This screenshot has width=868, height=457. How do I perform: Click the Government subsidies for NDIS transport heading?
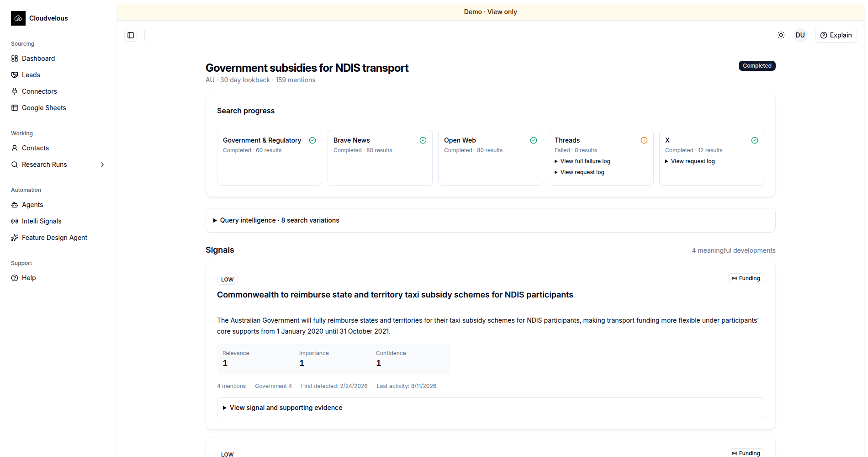click(x=307, y=68)
